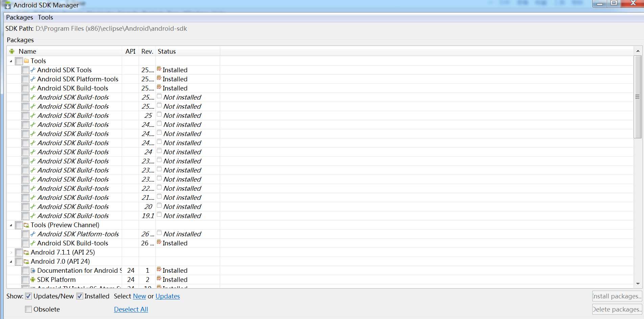This screenshot has height=319, width=644.
Task: Select the SDK Platform row name
Action: [56, 280]
